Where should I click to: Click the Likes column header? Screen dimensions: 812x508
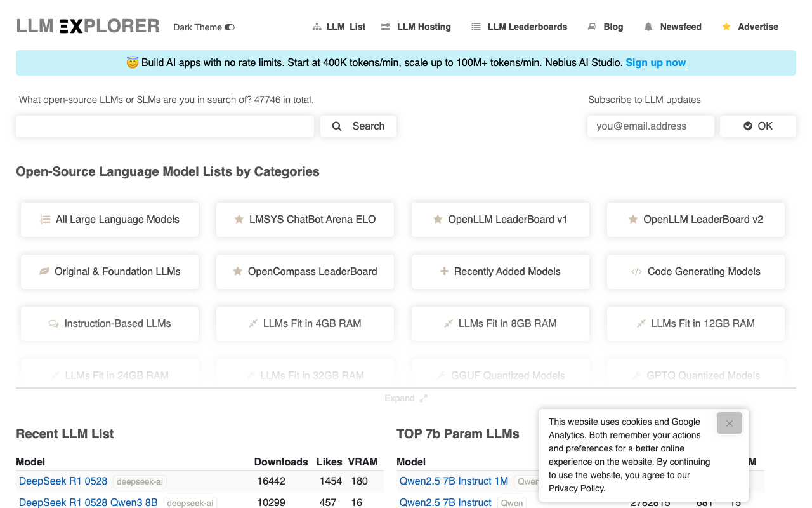[329, 462]
